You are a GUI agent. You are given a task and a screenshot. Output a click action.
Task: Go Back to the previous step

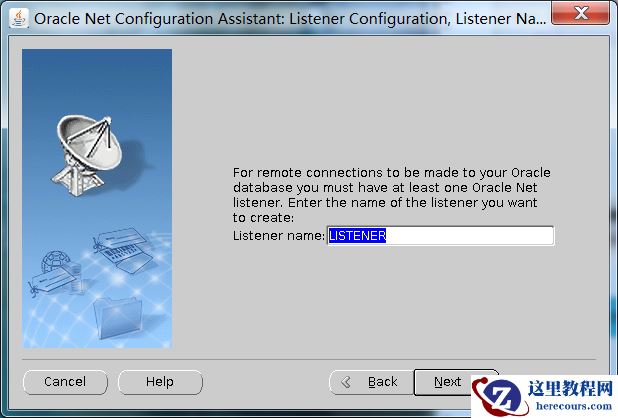point(372,382)
